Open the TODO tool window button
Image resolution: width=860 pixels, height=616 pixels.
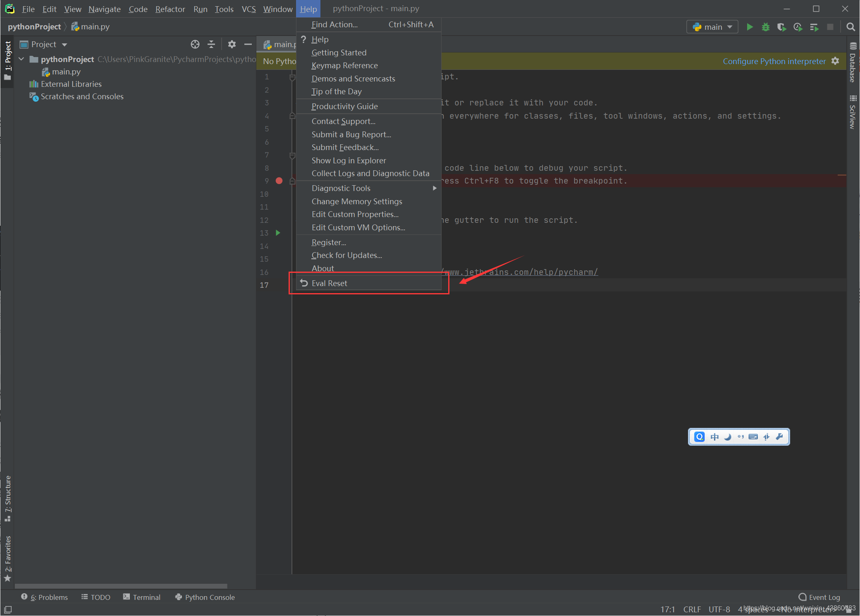click(x=96, y=597)
